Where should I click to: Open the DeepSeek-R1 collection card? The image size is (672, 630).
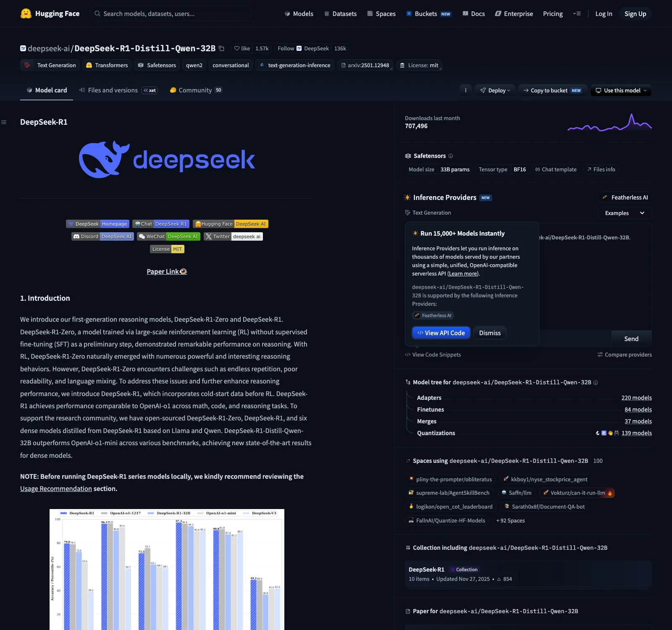tap(528, 574)
